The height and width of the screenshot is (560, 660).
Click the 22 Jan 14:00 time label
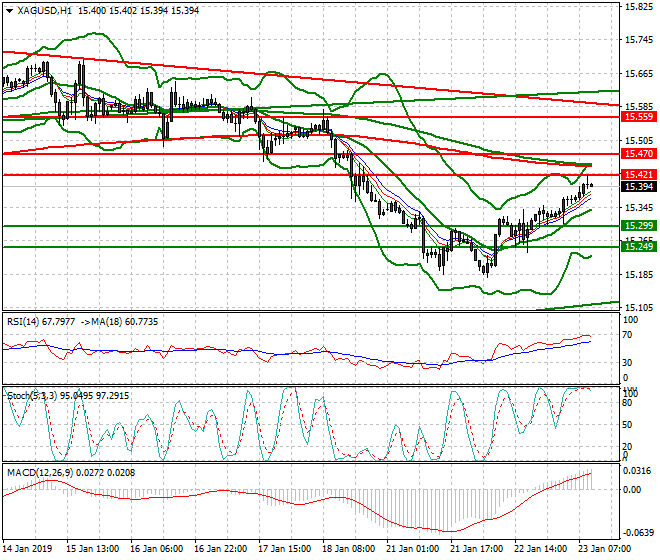click(x=540, y=549)
